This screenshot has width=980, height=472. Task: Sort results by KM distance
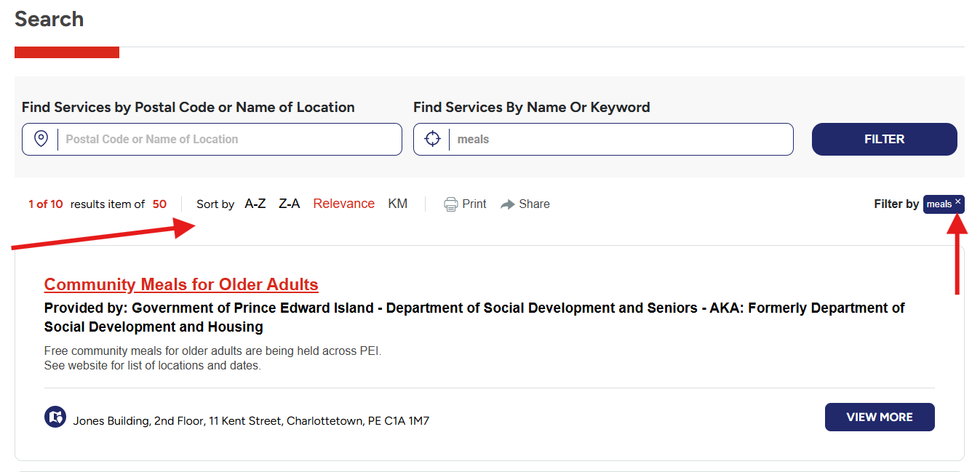click(x=397, y=204)
